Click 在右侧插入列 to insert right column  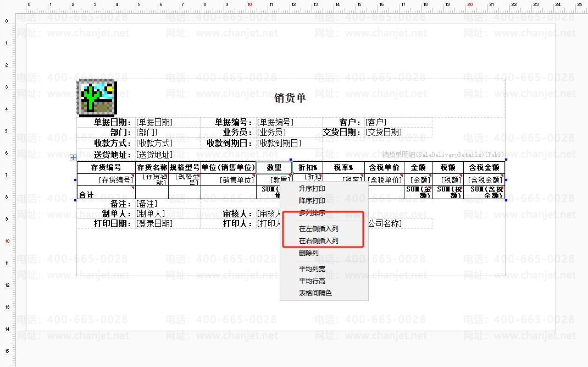318,241
